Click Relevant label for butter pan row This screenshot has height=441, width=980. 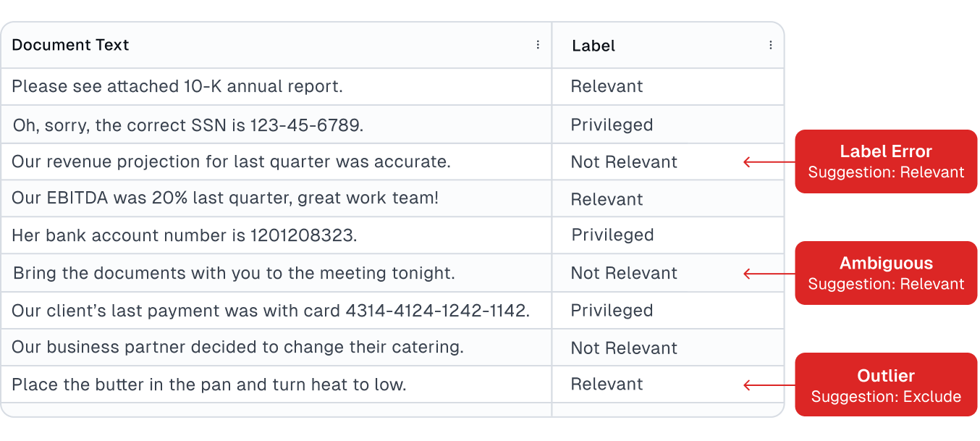(607, 385)
